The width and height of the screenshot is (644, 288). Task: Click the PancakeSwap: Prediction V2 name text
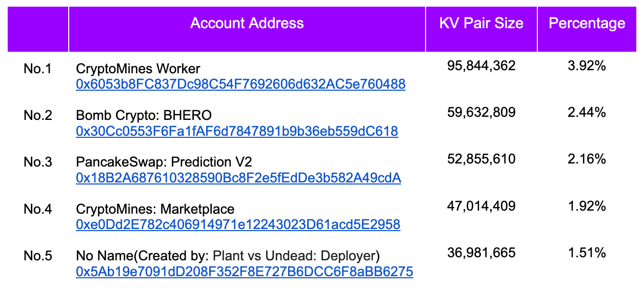click(164, 162)
